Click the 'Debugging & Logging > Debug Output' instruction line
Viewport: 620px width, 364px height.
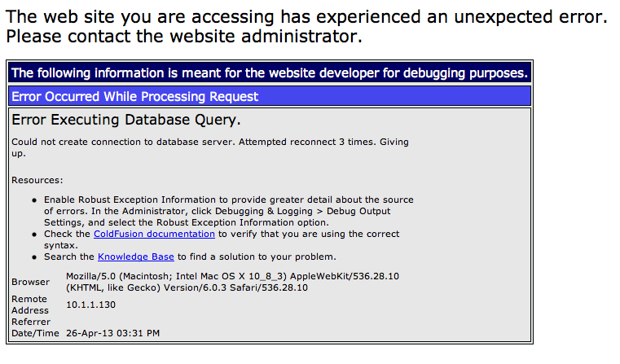tap(217, 211)
